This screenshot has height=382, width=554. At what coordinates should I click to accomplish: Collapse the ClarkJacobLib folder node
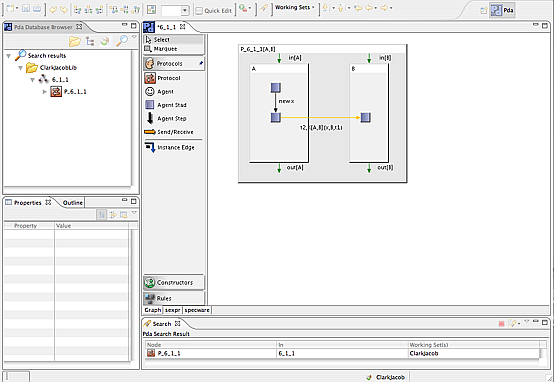20,67
